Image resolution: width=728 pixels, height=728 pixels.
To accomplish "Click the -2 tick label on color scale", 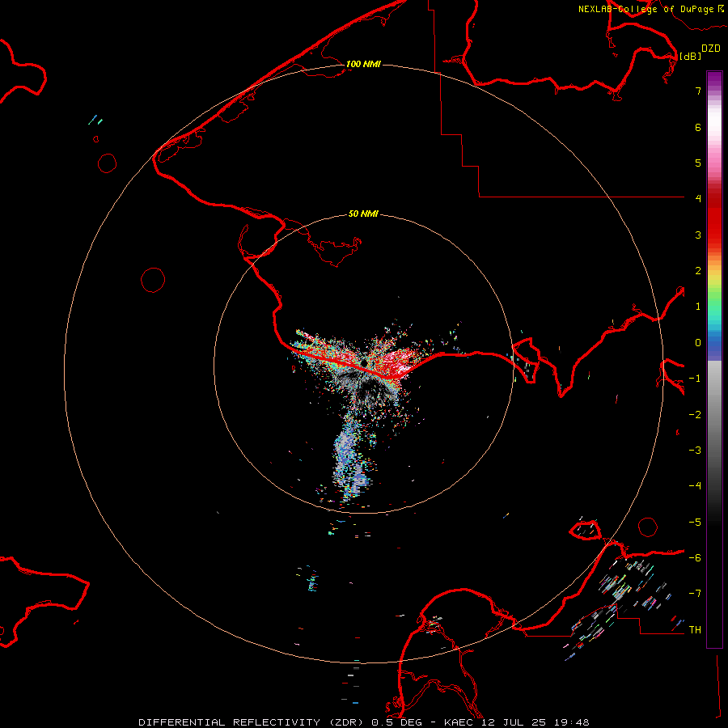I will click(x=695, y=415).
